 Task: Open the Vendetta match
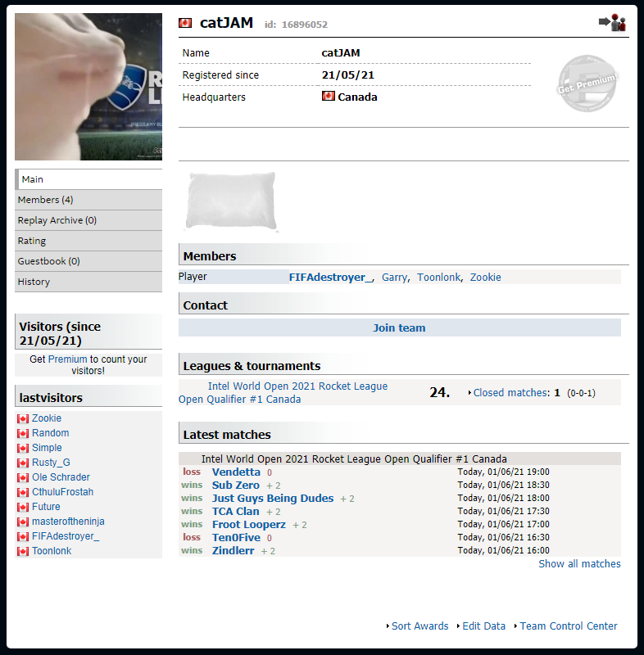236,472
